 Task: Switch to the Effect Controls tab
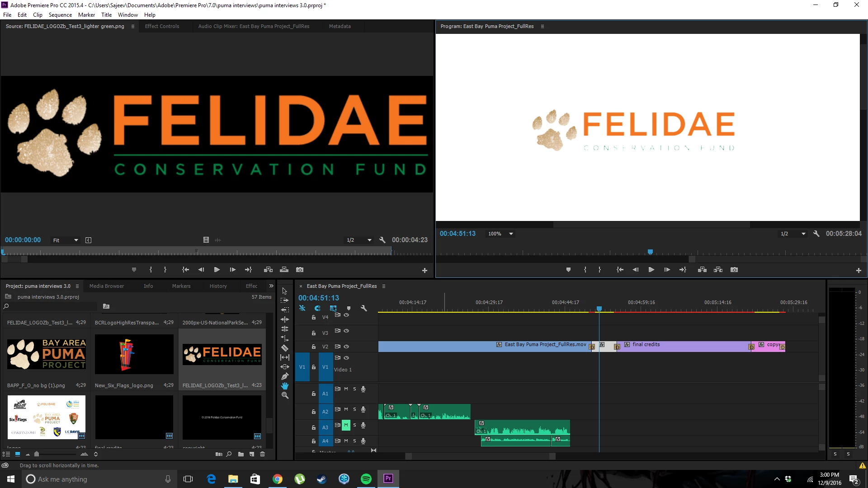click(162, 26)
